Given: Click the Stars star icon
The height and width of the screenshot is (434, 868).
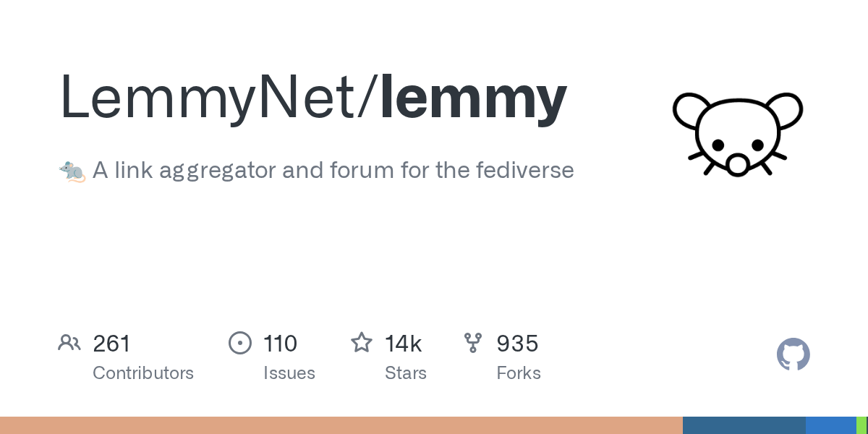Looking at the screenshot, I should click(x=362, y=343).
